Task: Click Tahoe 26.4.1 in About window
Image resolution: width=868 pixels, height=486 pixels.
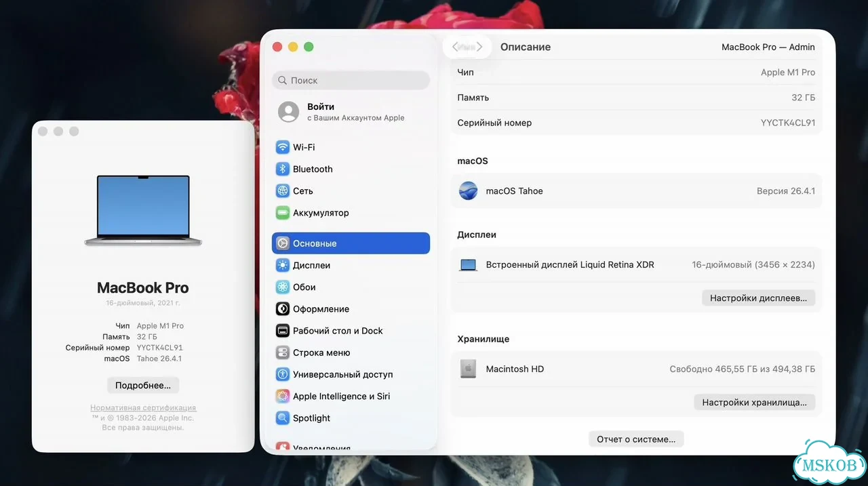Action: point(159,359)
